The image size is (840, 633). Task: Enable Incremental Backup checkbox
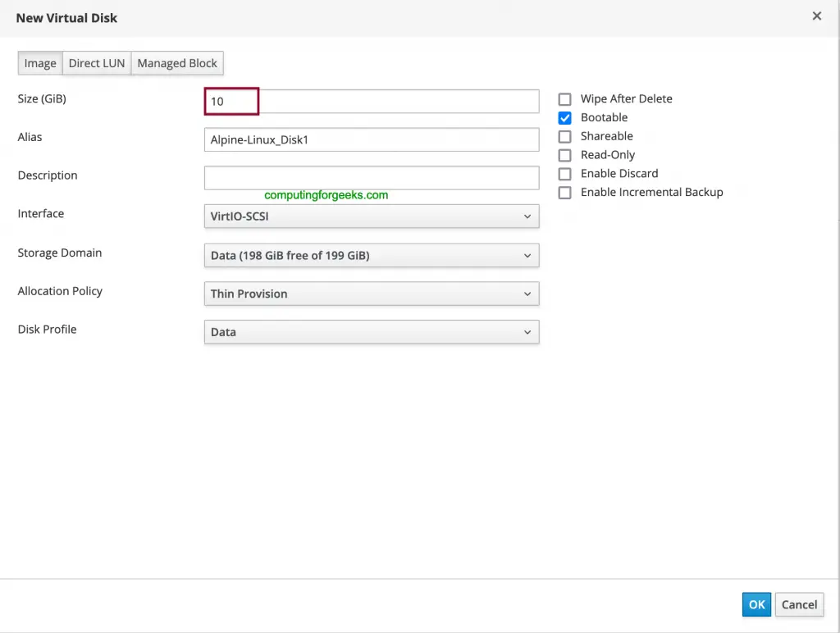564,193
